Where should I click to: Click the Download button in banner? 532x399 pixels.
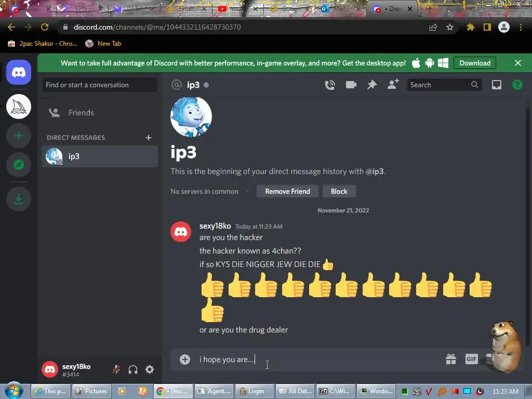(x=475, y=63)
